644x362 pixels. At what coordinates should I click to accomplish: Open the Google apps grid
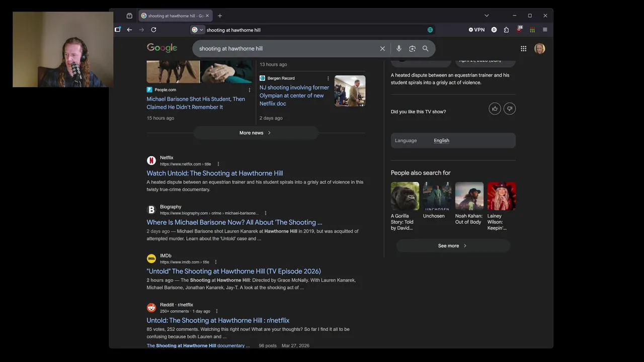(x=524, y=48)
